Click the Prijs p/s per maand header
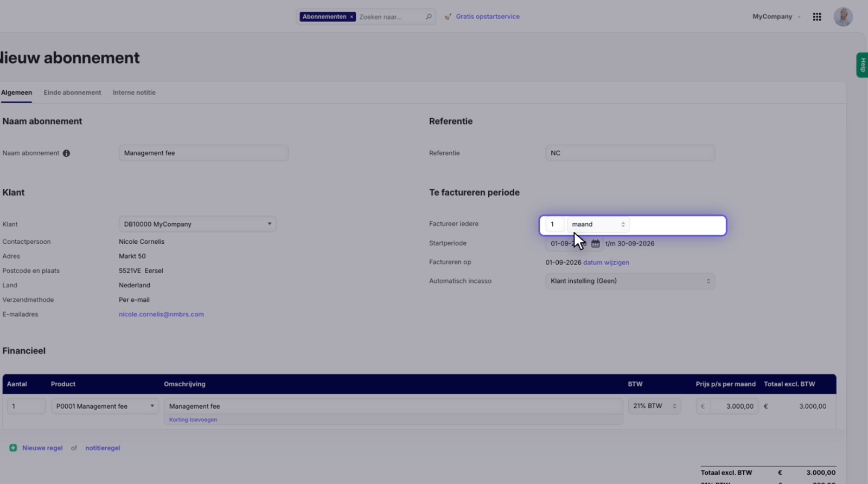868x484 pixels. point(725,384)
